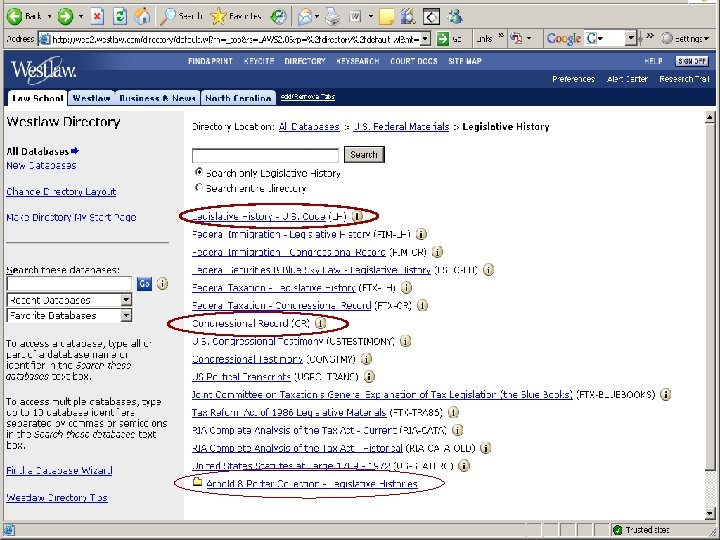Open the Mail icon dropdown arrow
The image size is (720, 540).
pyautogui.click(x=316, y=17)
